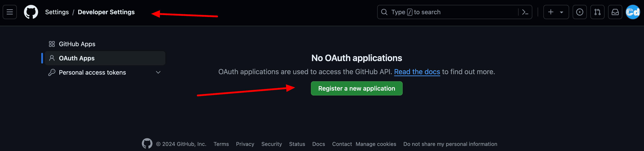644x151 pixels.
Task: Select GitHub Apps in sidebar
Action: (77, 44)
